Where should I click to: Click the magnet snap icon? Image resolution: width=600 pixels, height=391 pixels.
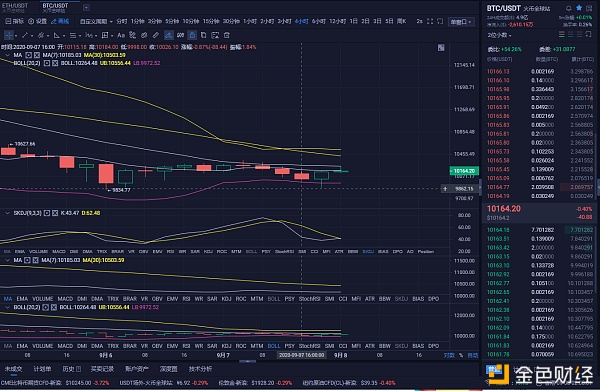(180, 35)
